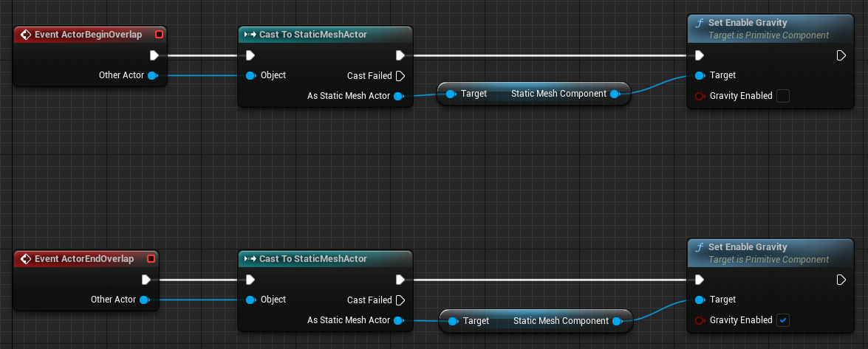This screenshot has height=349, width=868.
Task: Click the Cast Failed pin on the top cast node
Action: [401, 76]
